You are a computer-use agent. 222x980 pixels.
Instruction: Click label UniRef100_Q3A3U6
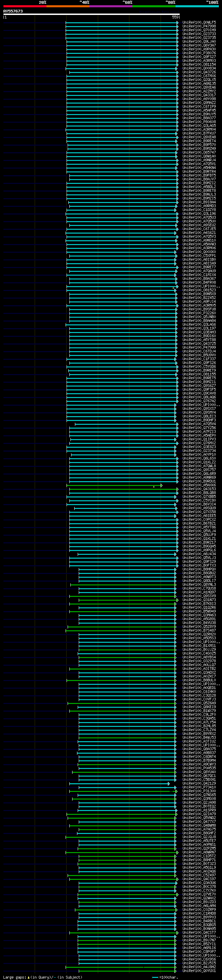tap(199, 883)
